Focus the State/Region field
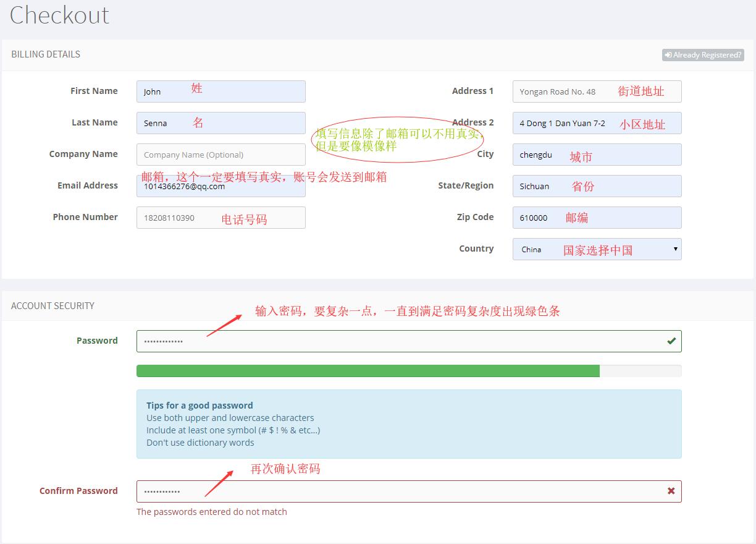The width and height of the screenshot is (756, 544). [596, 186]
